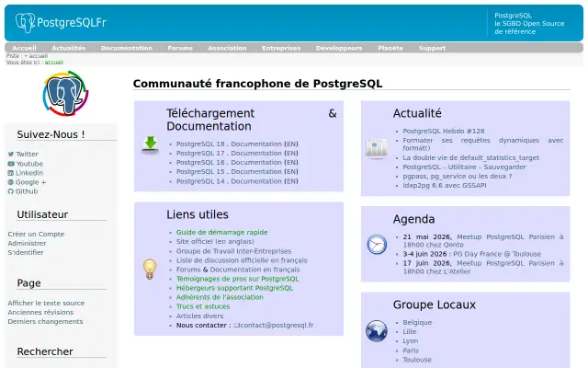The height and width of the screenshot is (368, 588).
Task: Open Articles divers link
Action: 199,316
